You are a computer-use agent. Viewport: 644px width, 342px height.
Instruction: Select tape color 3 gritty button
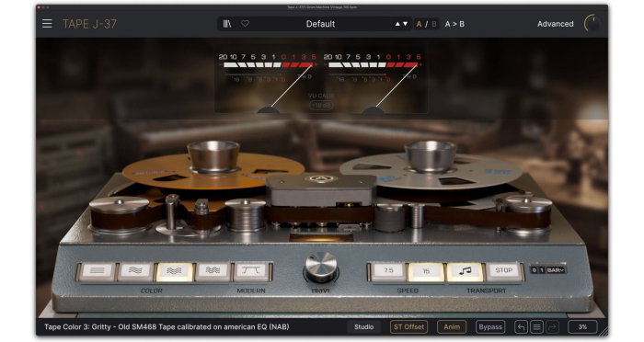(175, 271)
